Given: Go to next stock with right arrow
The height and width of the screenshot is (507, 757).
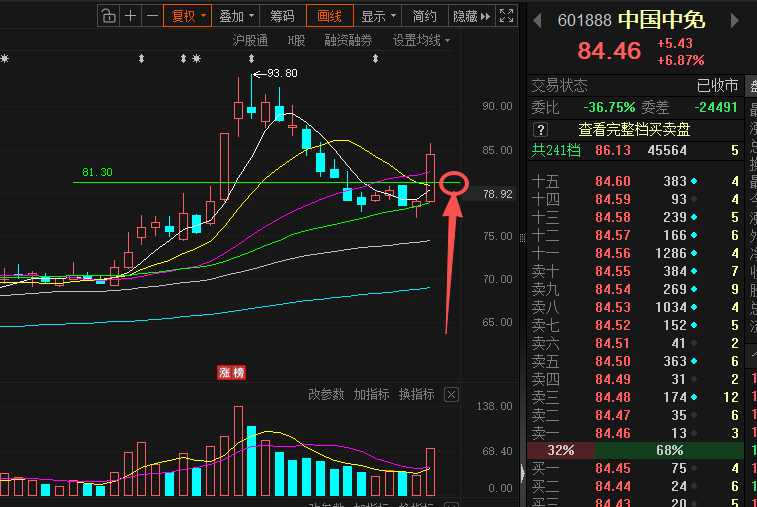Looking at the screenshot, I should [x=734, y=21].
